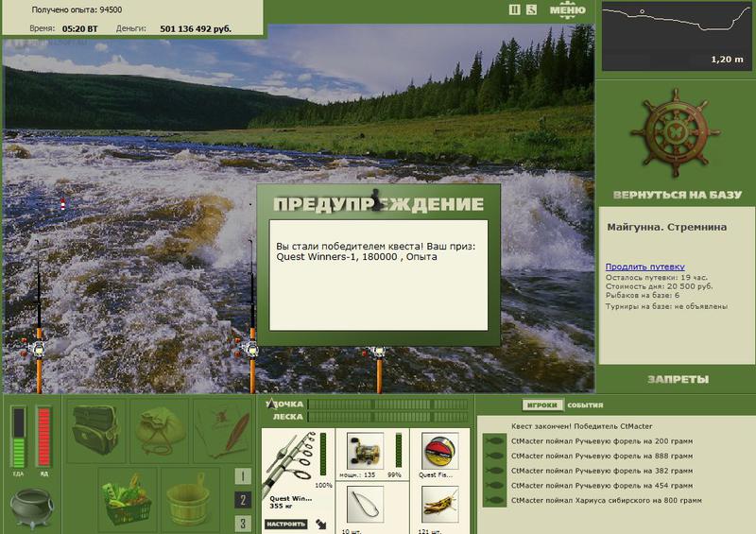Click the Quest Fishing line spool icon
This screenshot has height=534, width=756.
coord(439,451)
